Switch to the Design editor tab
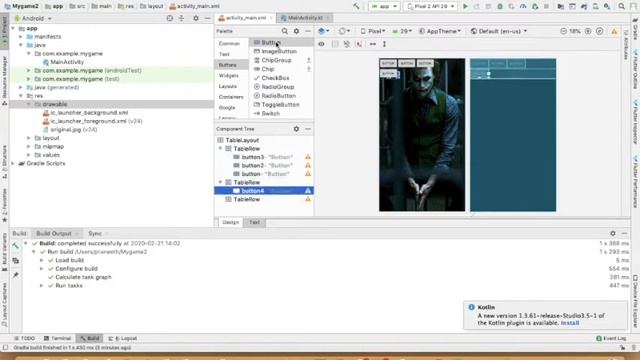Image resolution: width=640 pixels, height=360 pixels. (x=230, y=222)
